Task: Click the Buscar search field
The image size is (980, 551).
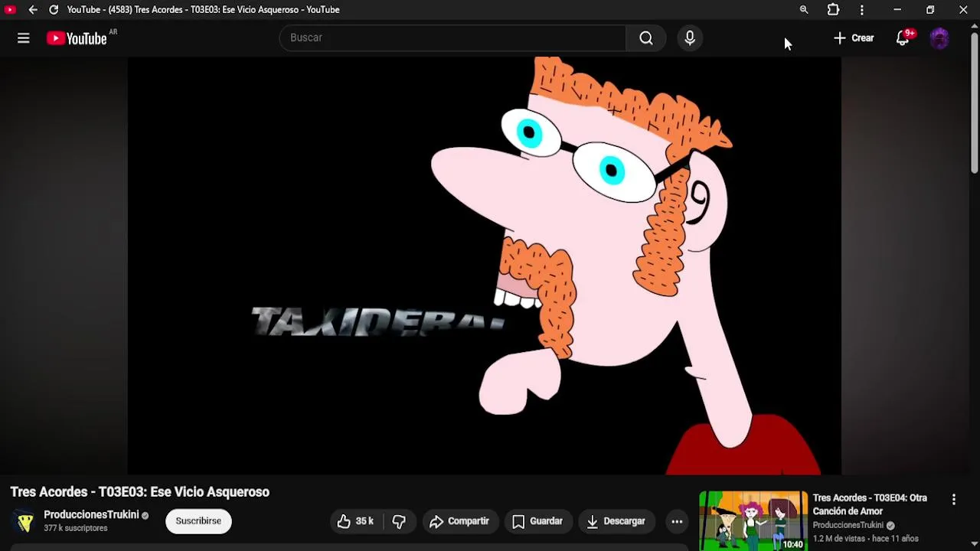Action: click(453, 37)
